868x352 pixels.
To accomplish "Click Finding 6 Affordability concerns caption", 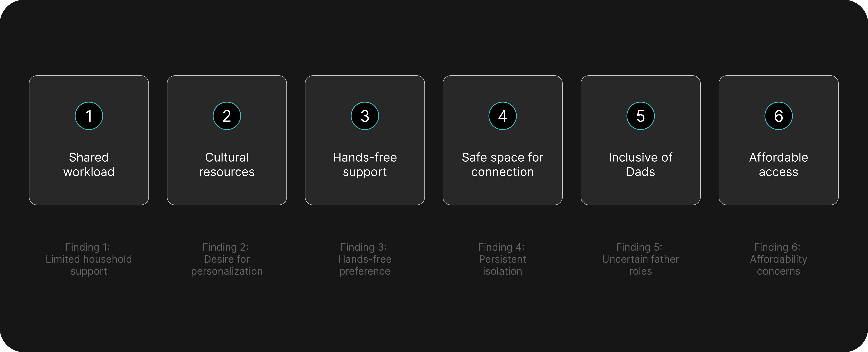I will (778, 259).
